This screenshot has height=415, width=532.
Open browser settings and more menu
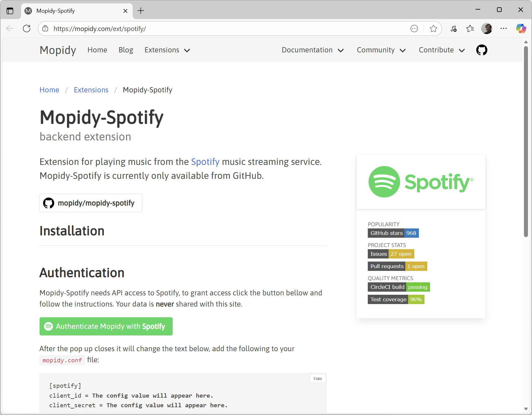503,29
